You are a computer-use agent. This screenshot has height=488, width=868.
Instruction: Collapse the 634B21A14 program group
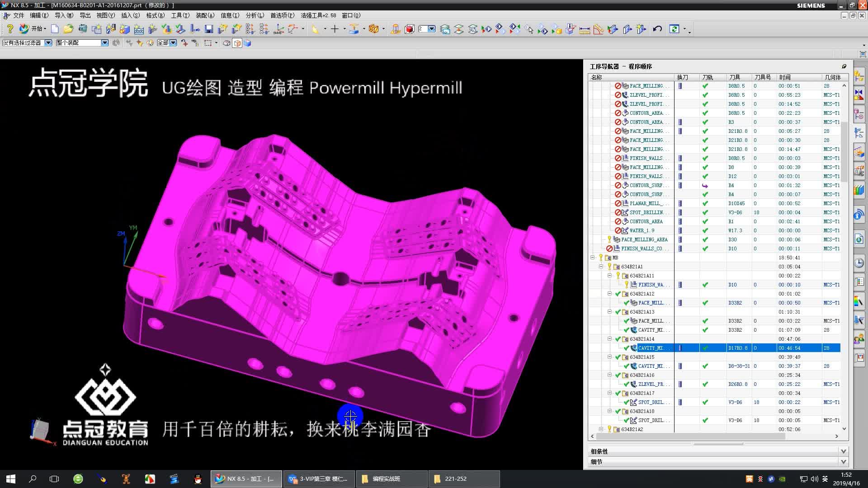(x=609, y=339)
